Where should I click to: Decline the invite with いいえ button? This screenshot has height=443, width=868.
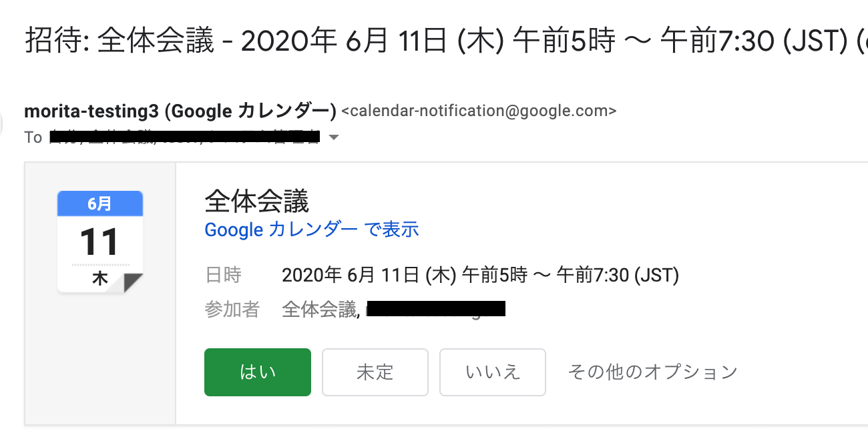tap(493, 372)
